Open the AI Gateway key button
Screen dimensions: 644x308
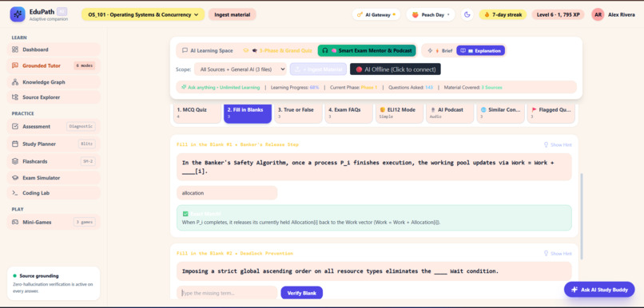tap(376, 14)
